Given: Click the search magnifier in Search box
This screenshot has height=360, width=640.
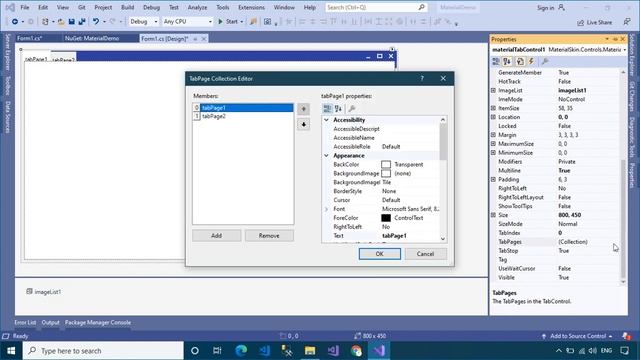Looking at the screenshot, I should 422,7.
